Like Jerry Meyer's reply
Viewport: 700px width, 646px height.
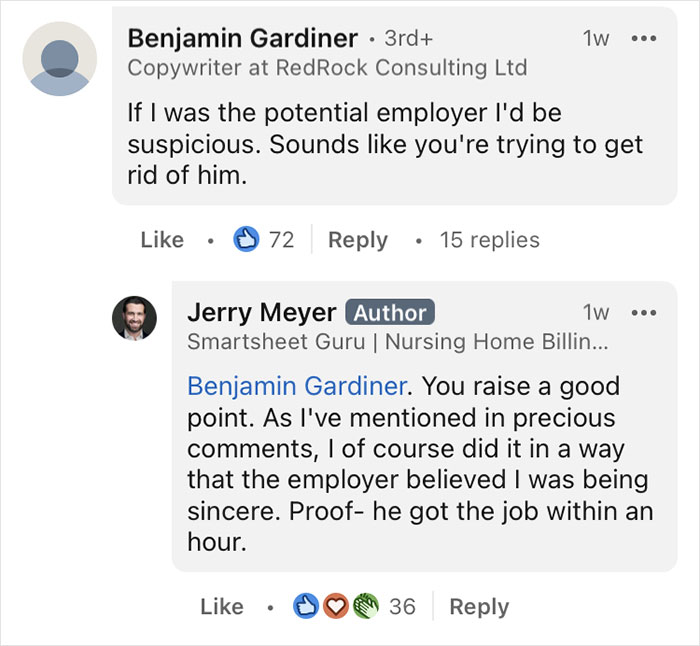(x=221, y=606)
